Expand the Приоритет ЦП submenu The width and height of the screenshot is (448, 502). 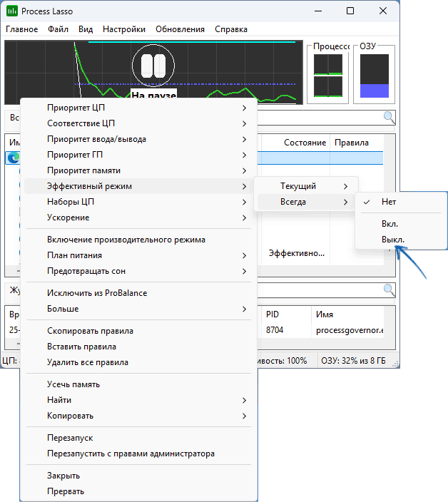pyautogui.click(x=138, y=108)
